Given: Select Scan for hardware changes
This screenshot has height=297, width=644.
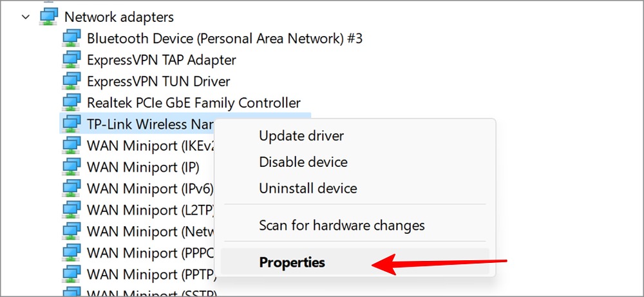Looking at the screenshot, I should click(341, 225).
